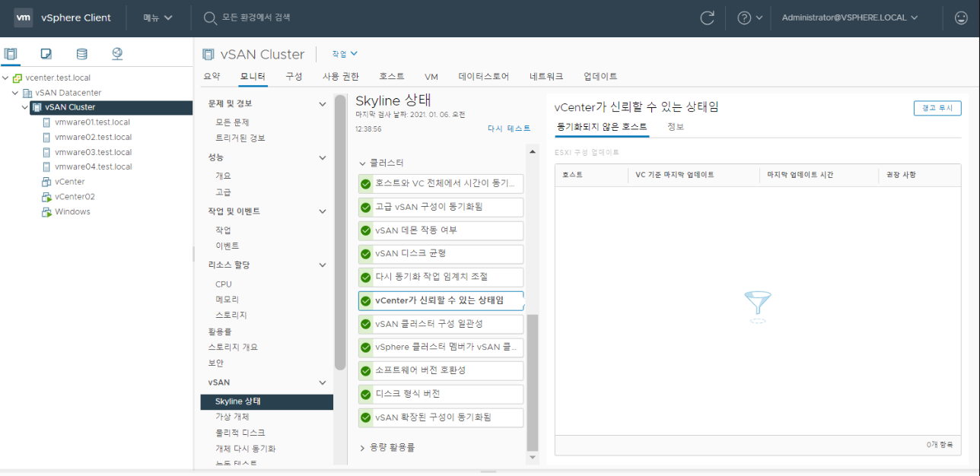The height and width of the screenshot is (476, 980).
Task: Open the help question mark menu
Action: [749, 17]
